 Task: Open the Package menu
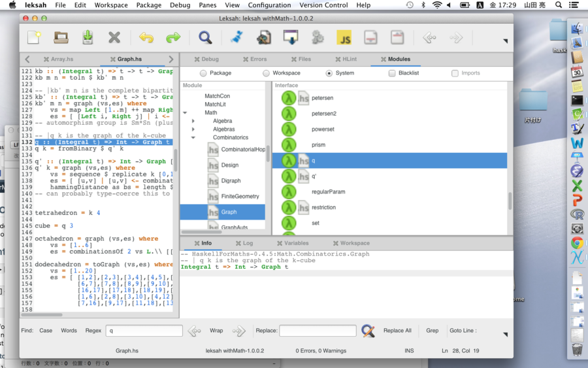coord(148,5)
